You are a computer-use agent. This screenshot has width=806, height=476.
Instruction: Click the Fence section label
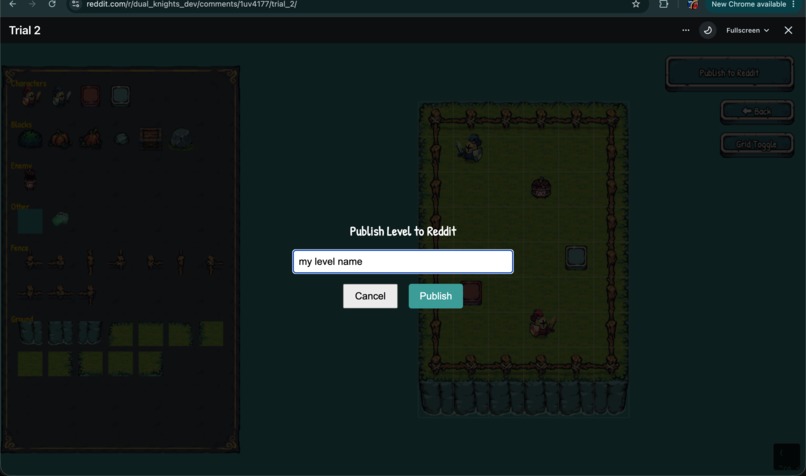pos(20,248)
